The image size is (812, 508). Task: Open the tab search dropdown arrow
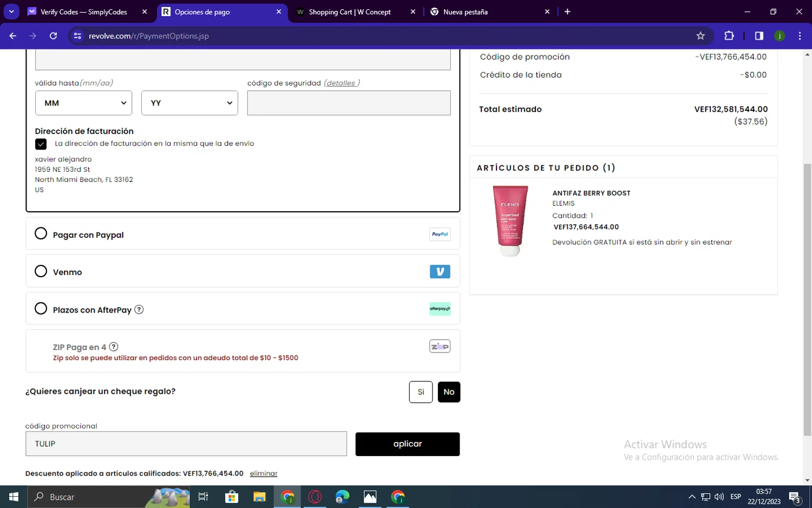coord(11,11)
